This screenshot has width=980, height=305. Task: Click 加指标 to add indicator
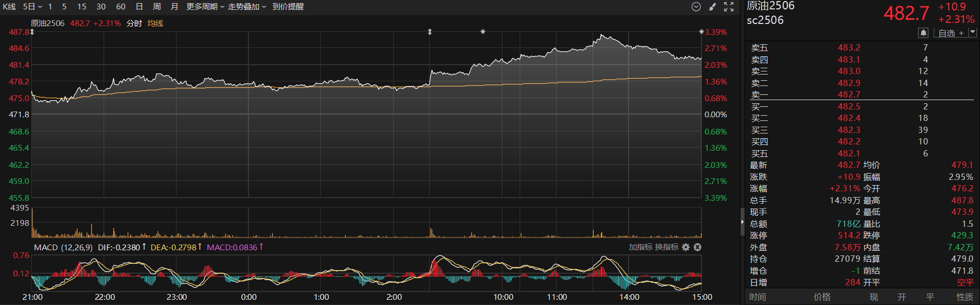[x=640, y=247]
